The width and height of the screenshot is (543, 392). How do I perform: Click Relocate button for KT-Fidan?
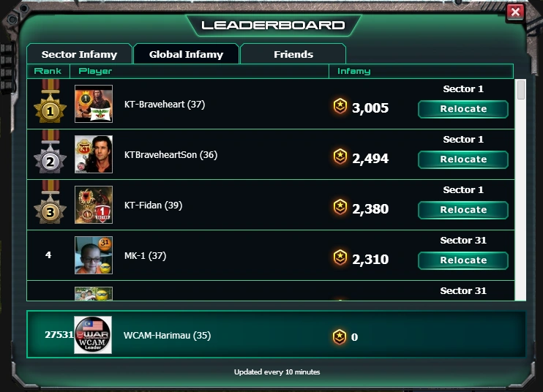(x=463, y=210)
